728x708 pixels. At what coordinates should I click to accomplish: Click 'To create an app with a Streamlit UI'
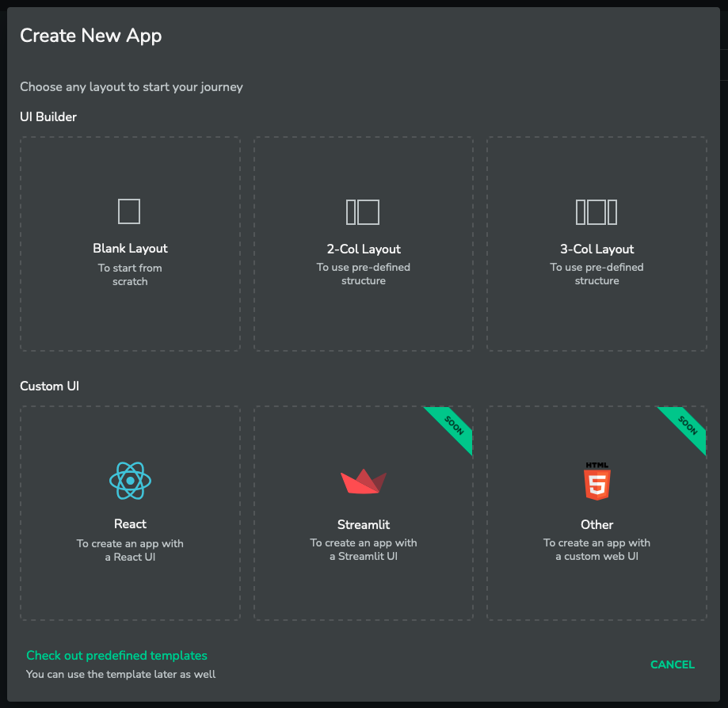click(x=364, y=550)
